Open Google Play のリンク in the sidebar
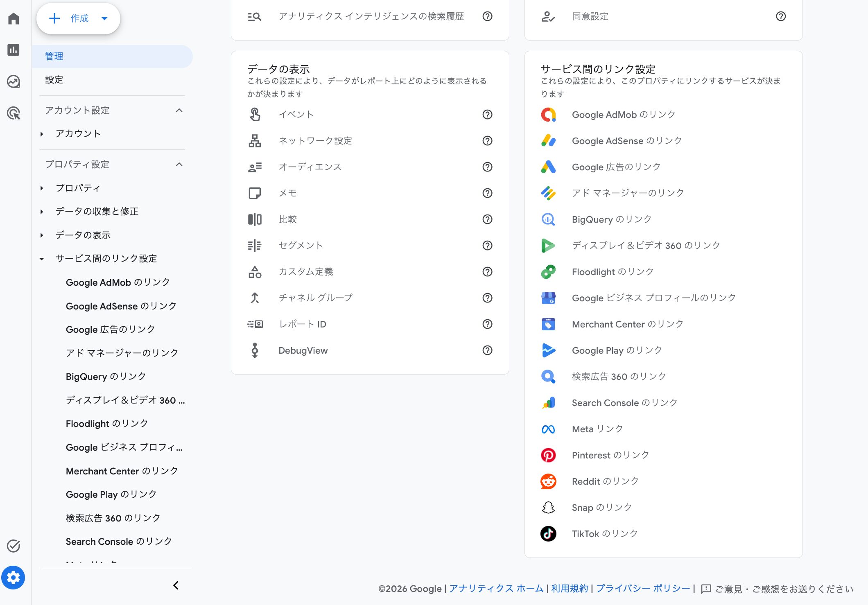This screenshot has height=605, width=868. pyautogui.click(x=111, y=494)
